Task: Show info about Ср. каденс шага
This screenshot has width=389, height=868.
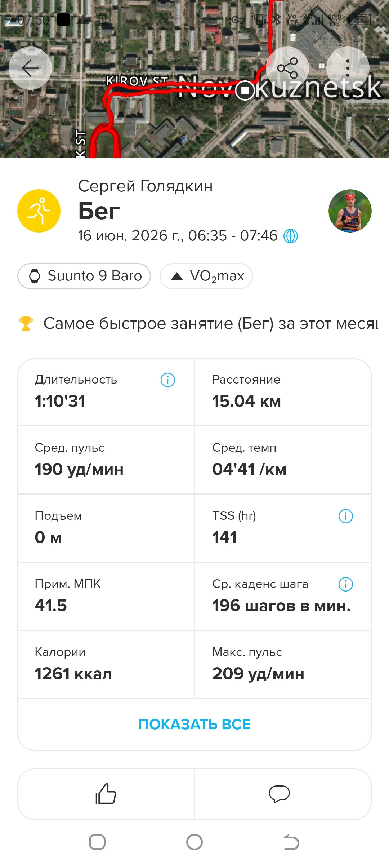Action: point(346,584)
